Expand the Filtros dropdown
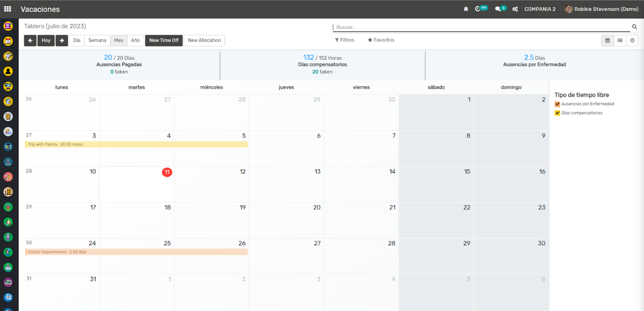 coord(344,40)
